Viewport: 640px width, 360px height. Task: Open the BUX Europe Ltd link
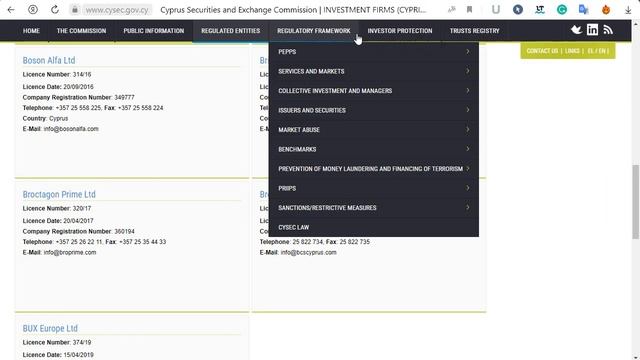tap(50, 328)
